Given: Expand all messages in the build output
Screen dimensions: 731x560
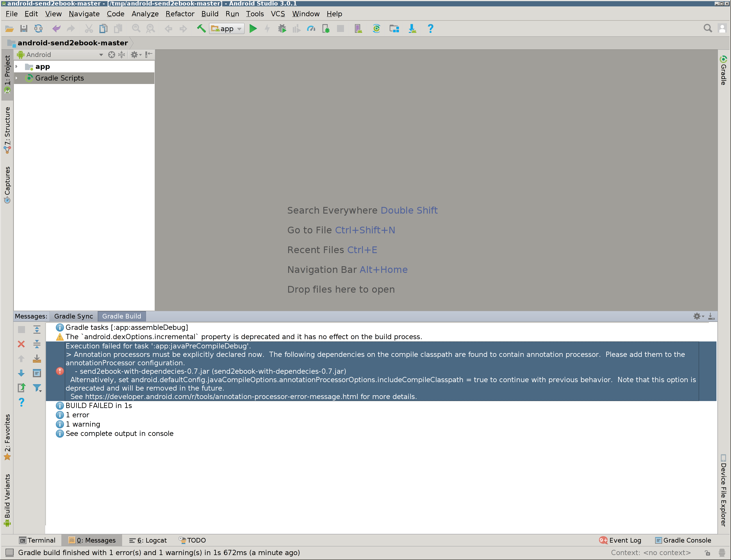Looking at the screenshot, I should 37,329.
